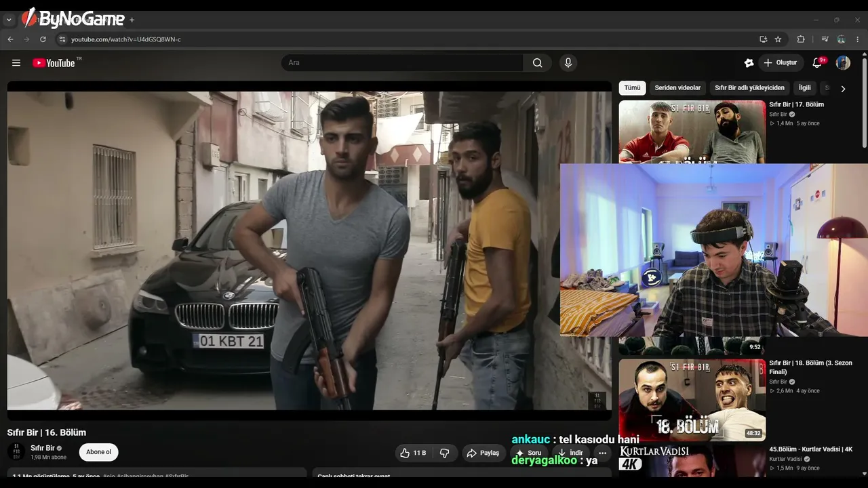Viewport: 868px width, 488px height.
Task: Click the browser address bar URL
Action: [126, 39]
